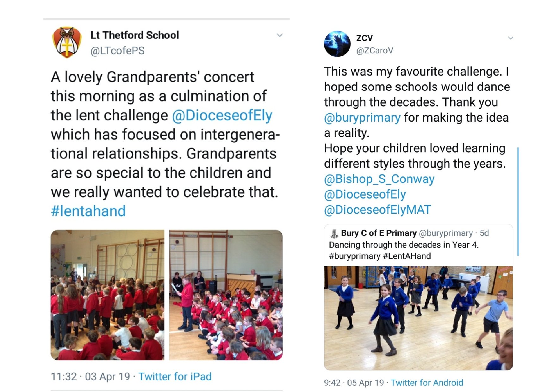The image size is (555, 392).
Task: Click the blue scrollbar beside zcv tweet
Action: [x=518, y=202]
